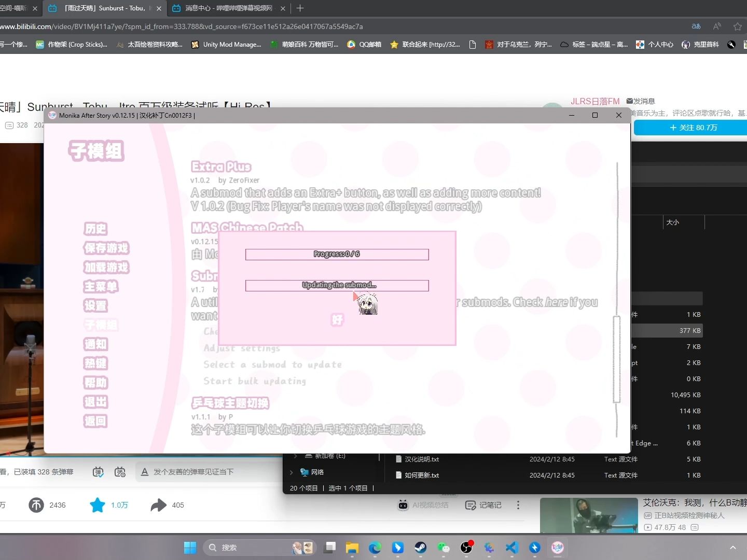Open the danmaku settings icon
This screenshot has width=747, height=560.
tap(120, 472)
